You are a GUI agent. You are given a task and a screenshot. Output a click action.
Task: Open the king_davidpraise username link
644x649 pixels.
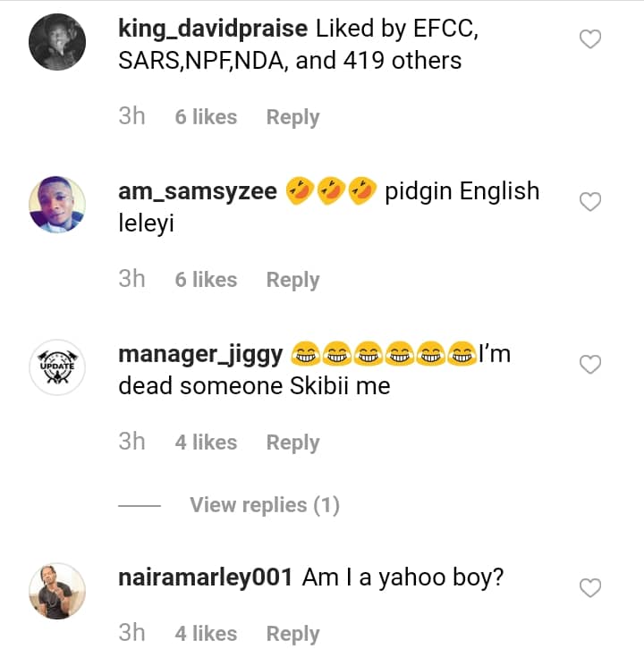pos(213,29)
